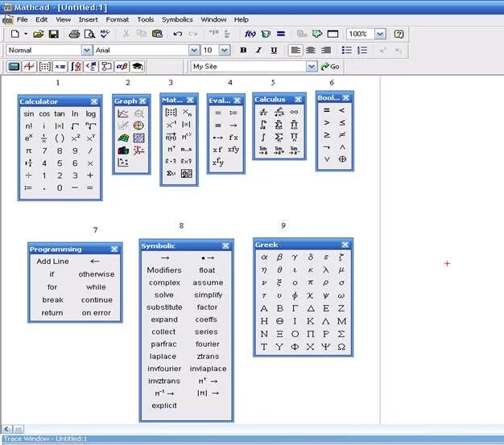504x445 pixels.
Task: Click simplify in Symbolic palette
Action: click(x=209, y=295)
